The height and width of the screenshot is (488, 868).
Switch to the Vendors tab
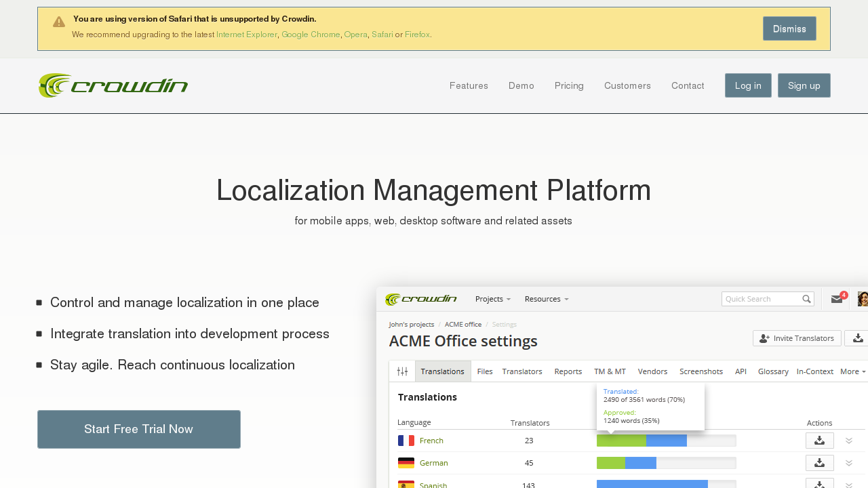point(653,371)
